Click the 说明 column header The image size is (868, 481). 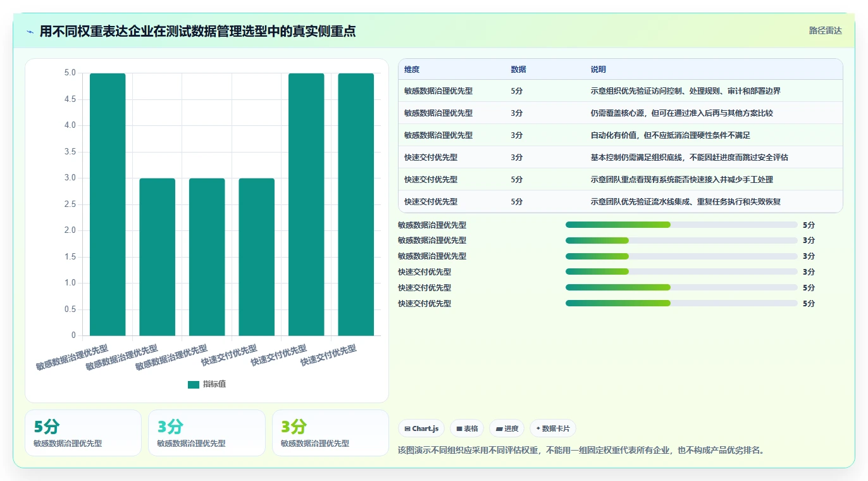[598, 70]
